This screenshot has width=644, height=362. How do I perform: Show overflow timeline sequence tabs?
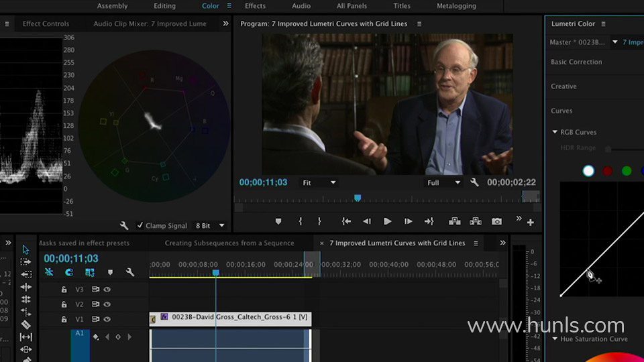point(502,243)
